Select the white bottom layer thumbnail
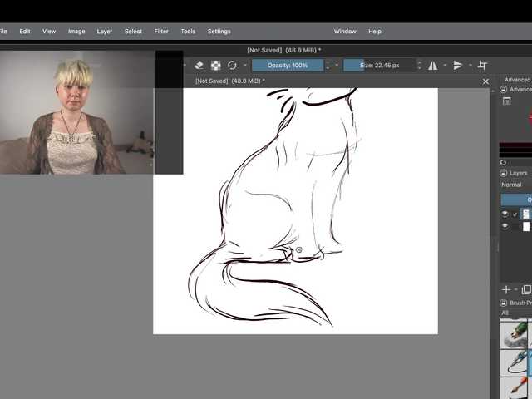The image size is (532, 399). tap(526, 226)
